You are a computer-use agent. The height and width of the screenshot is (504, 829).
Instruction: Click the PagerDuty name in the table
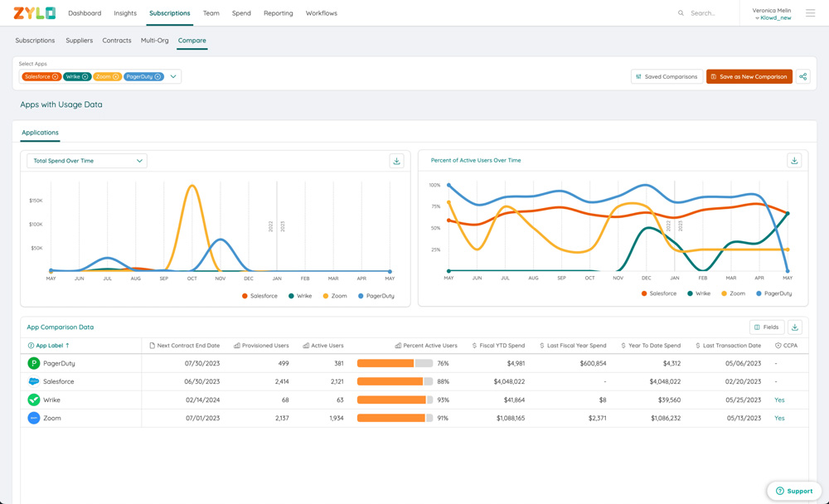pyautogui.click(x=59, y=363)
